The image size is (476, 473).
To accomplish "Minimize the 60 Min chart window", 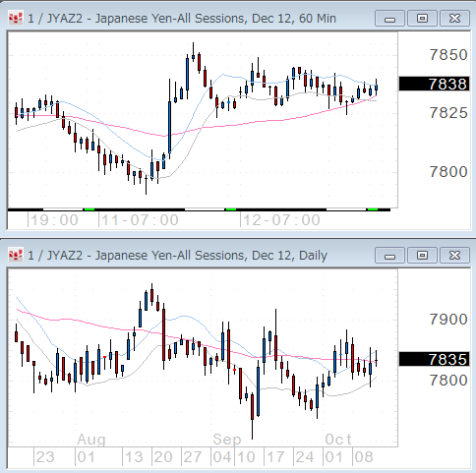I will click(389, 19).
